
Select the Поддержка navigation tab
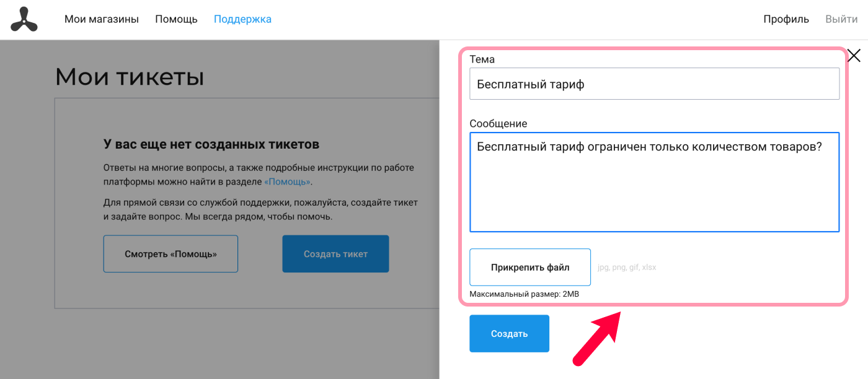click(x=242, y=19)
